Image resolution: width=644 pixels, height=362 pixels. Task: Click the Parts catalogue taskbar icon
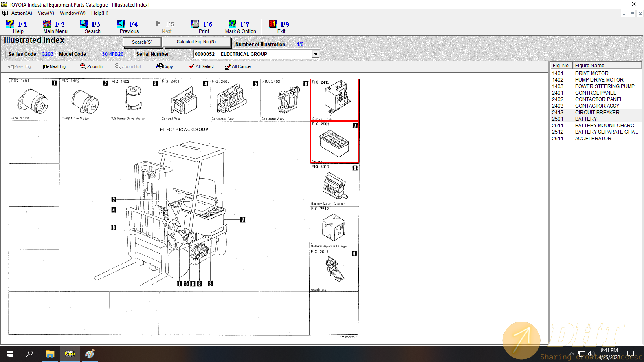click(70, 354)
